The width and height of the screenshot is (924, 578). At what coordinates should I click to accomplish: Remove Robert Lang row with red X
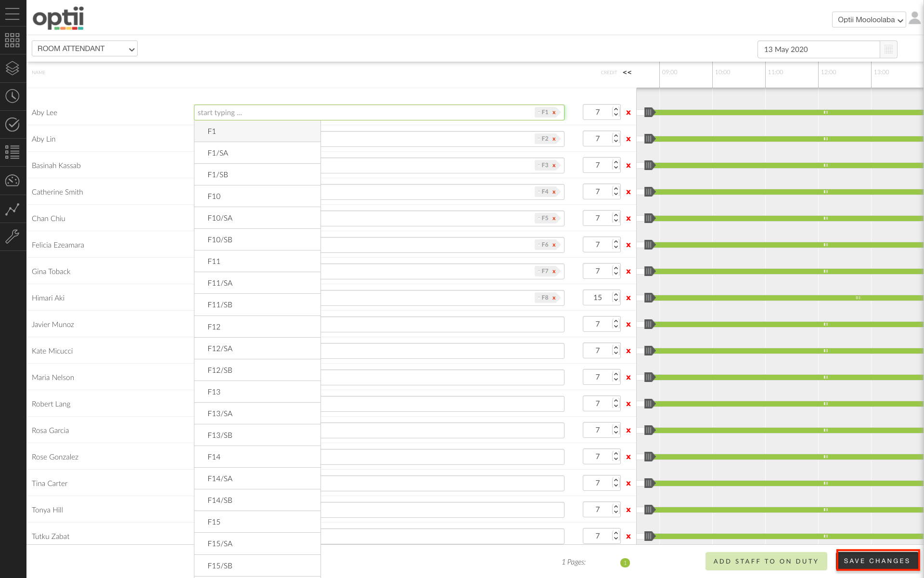[x=628, y=404]
